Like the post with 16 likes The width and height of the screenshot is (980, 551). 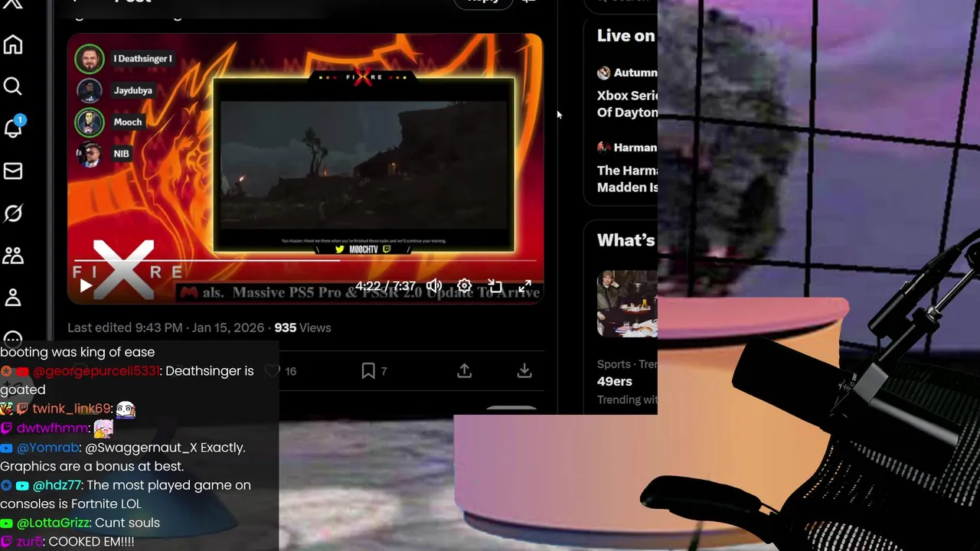click(x=272, y=371)
